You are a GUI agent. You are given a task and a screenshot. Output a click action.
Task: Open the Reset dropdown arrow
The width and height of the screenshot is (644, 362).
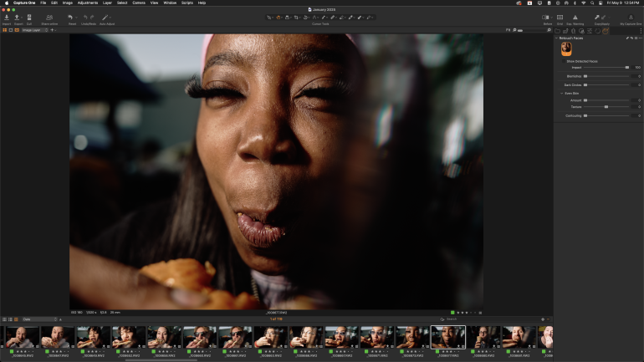click(x=76, y=18)
